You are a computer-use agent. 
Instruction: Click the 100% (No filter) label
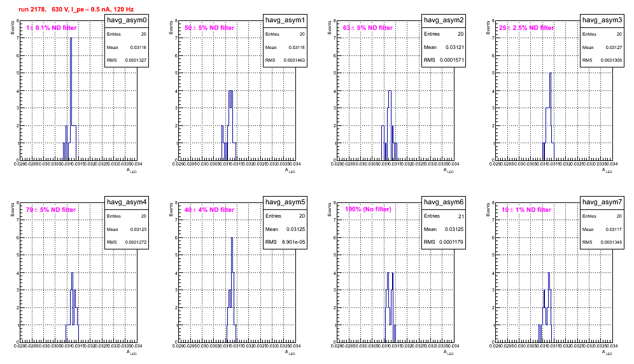[368, 209]
